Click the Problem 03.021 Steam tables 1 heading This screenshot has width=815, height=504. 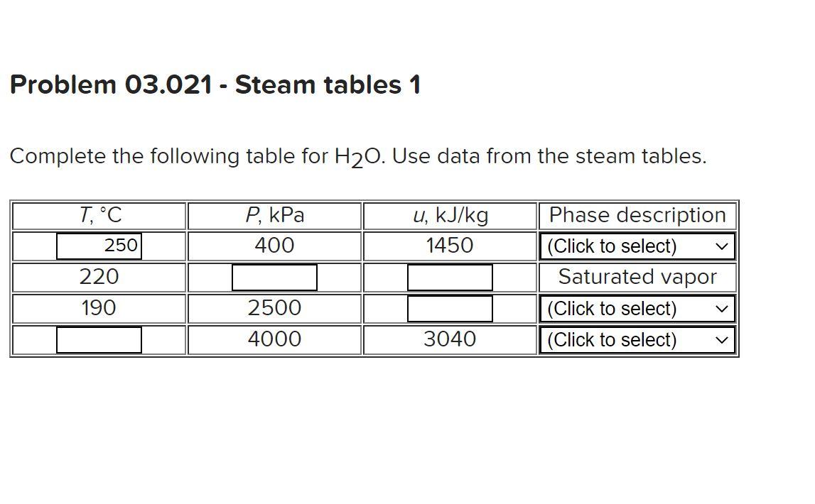tap(216, 84)
